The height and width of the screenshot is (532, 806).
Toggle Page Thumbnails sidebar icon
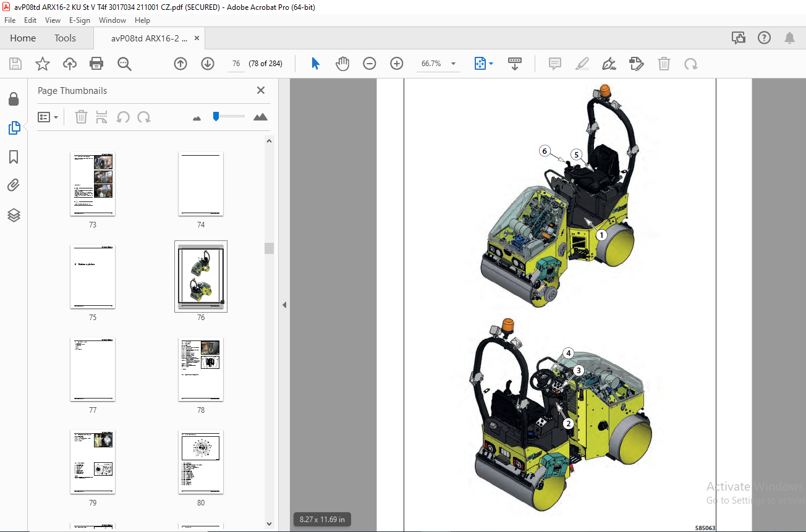coord(14,128)
